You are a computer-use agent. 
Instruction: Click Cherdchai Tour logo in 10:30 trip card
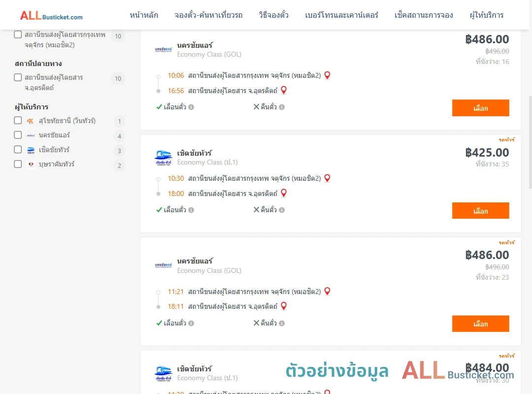click(x=163, y=158)
